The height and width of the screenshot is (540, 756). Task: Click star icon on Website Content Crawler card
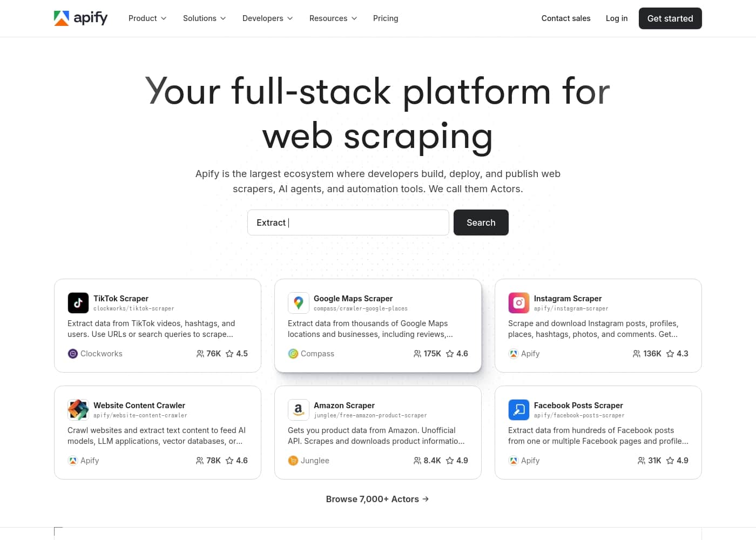click(230, 461)
